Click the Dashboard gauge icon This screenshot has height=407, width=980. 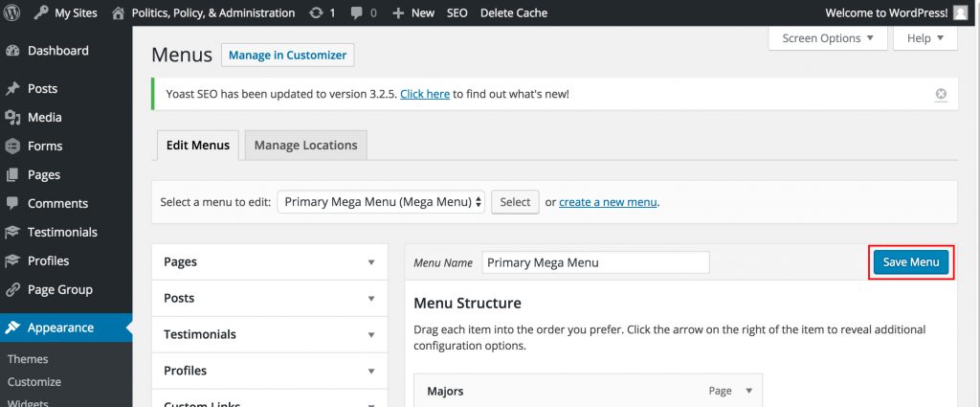[12, 51]
